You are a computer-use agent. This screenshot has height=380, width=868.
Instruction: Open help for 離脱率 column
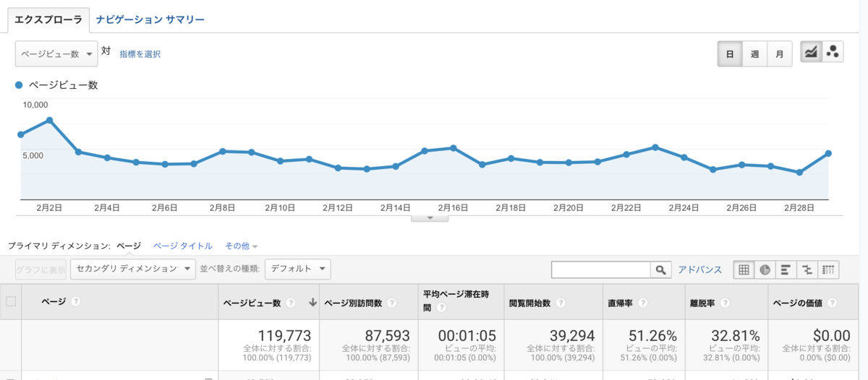[725, 303]
